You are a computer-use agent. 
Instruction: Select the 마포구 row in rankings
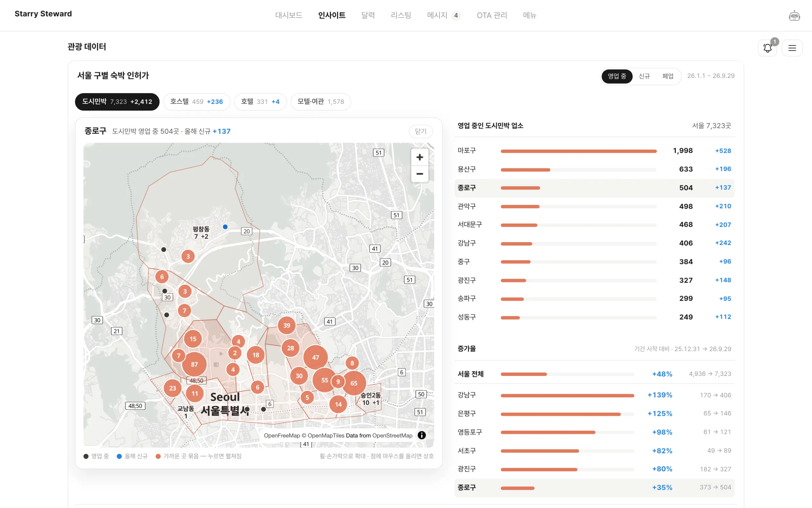click(x=594, y=151)
